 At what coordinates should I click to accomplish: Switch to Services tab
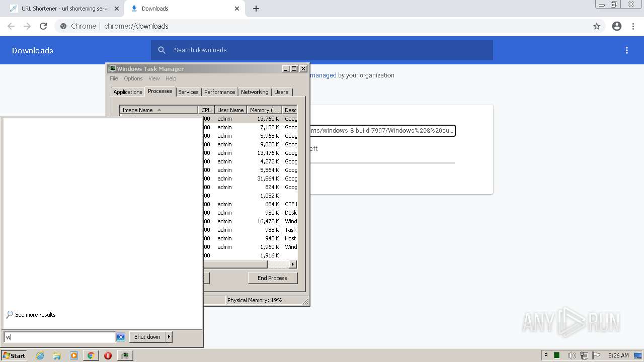188,92
